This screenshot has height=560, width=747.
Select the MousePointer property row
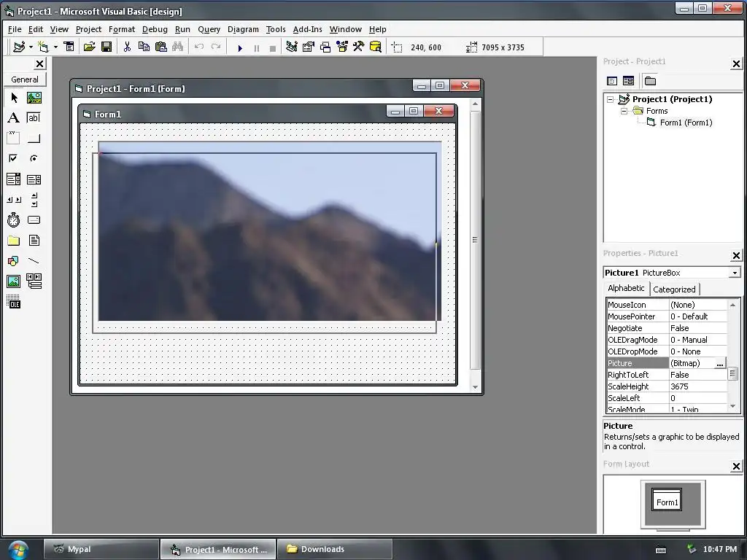(667, 316)
